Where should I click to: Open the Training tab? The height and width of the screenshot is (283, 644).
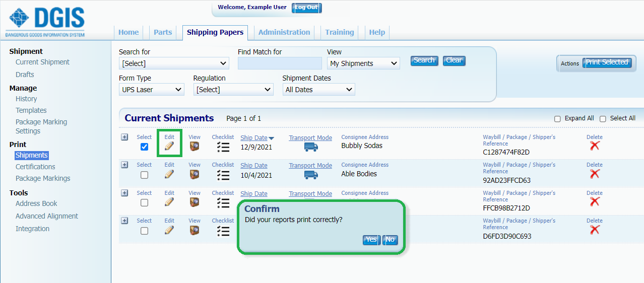(x=340, y=32)
